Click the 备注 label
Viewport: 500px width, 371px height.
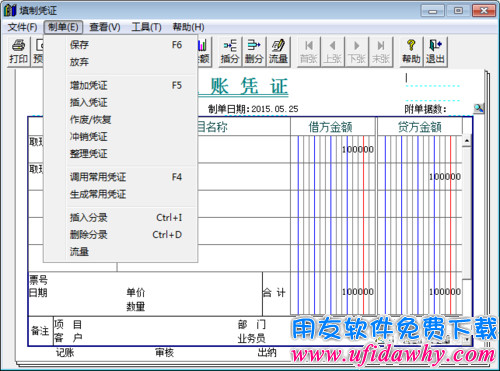pos(40,331)
